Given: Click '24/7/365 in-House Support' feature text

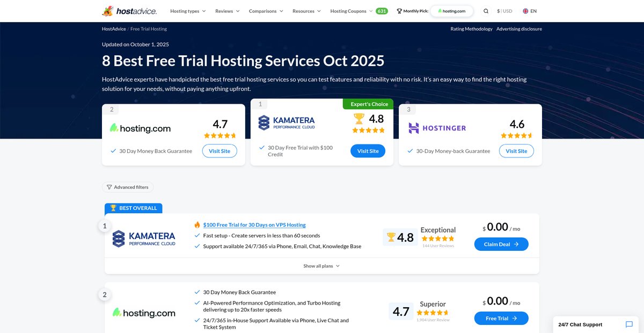Looking at the screenshot, I should tap(276, 323).
